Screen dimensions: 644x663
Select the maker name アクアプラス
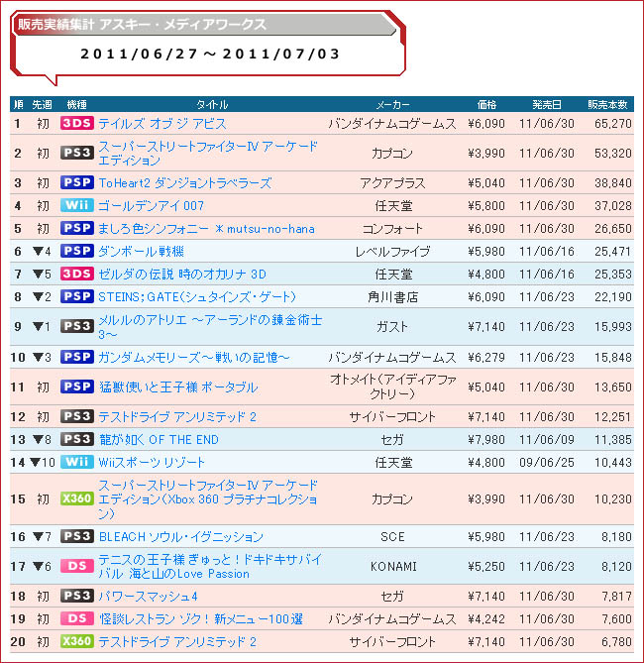[x=392, y=182]
